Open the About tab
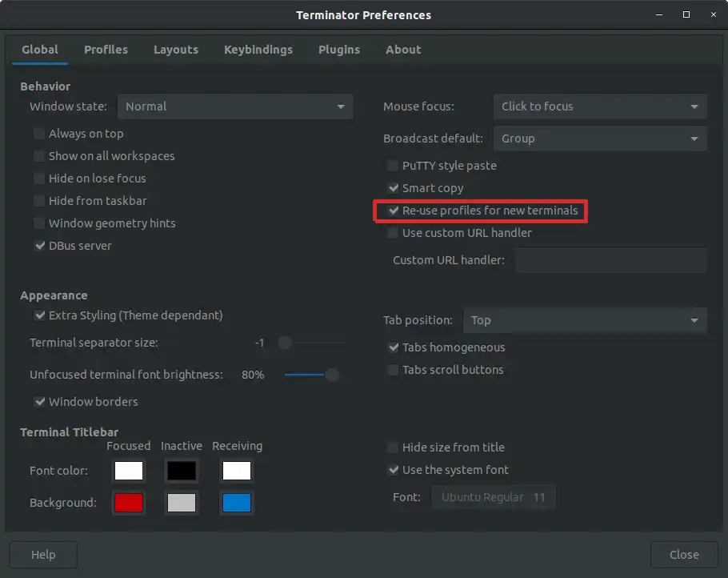The height and width of the screenshot is (578, 728). click(x=403, y=50)
